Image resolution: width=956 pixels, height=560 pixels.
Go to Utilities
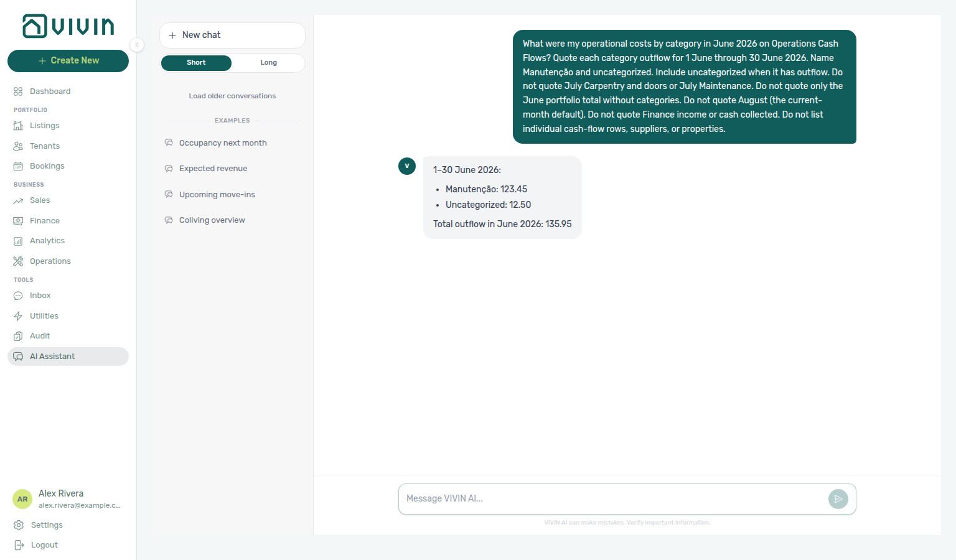pos(68,316)
